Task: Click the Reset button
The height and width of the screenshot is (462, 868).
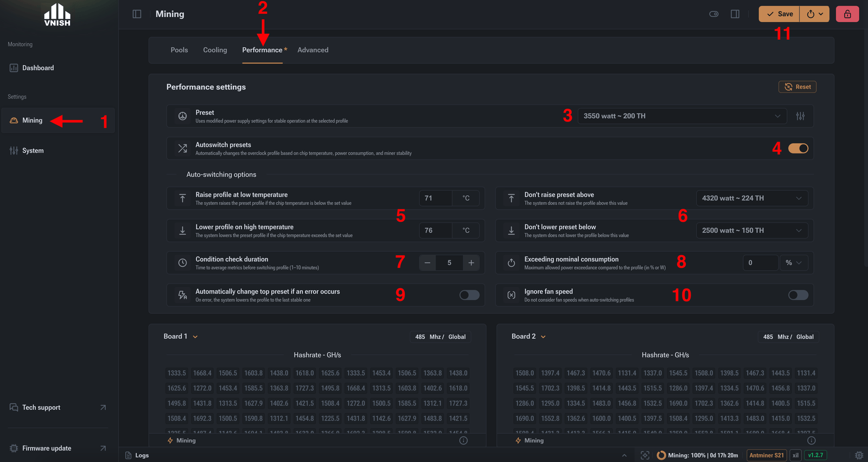Action: [x=797, y=87]
